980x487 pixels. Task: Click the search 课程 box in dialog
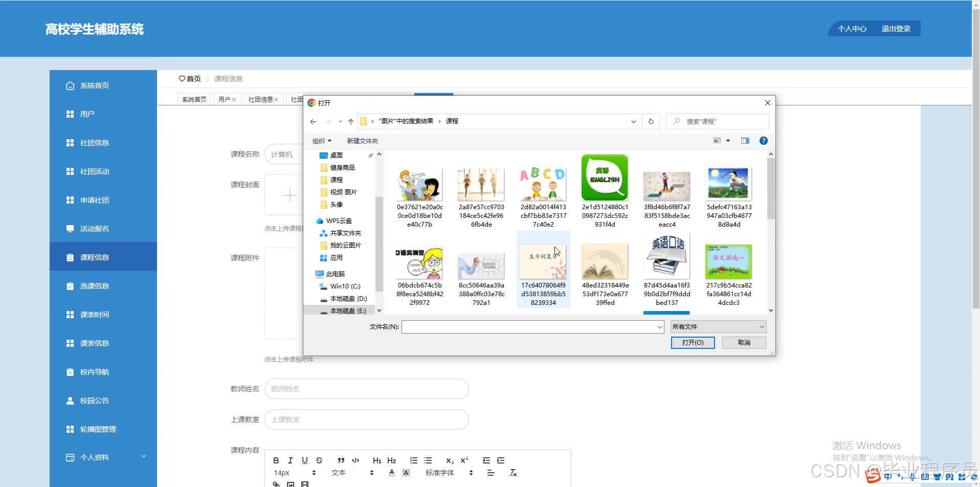point(717,122)
